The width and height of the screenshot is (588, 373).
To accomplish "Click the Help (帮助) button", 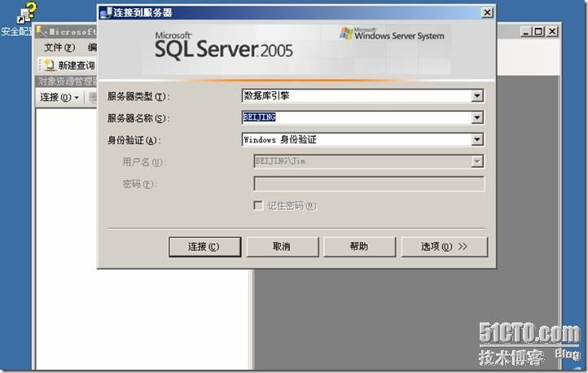I will pyautogui.click(x=359, y=247).
